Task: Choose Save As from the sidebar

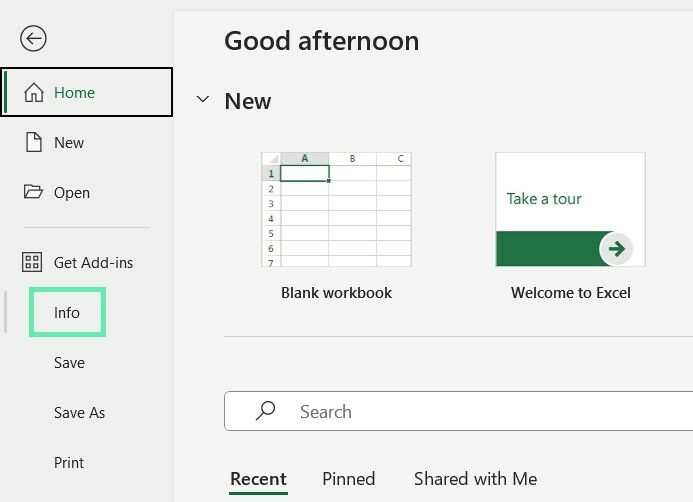Action: tap(80, 413)
